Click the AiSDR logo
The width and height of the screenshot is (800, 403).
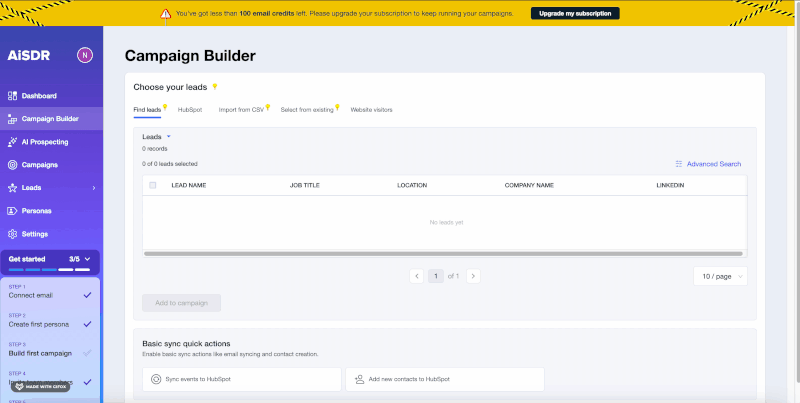[x=29, y=56]
